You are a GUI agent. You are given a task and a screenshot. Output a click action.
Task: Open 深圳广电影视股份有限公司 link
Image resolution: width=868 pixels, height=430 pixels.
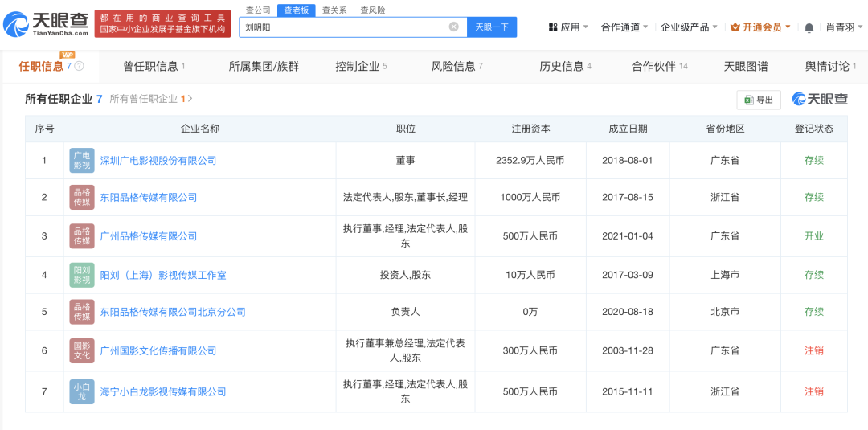(x=158, y=161)
